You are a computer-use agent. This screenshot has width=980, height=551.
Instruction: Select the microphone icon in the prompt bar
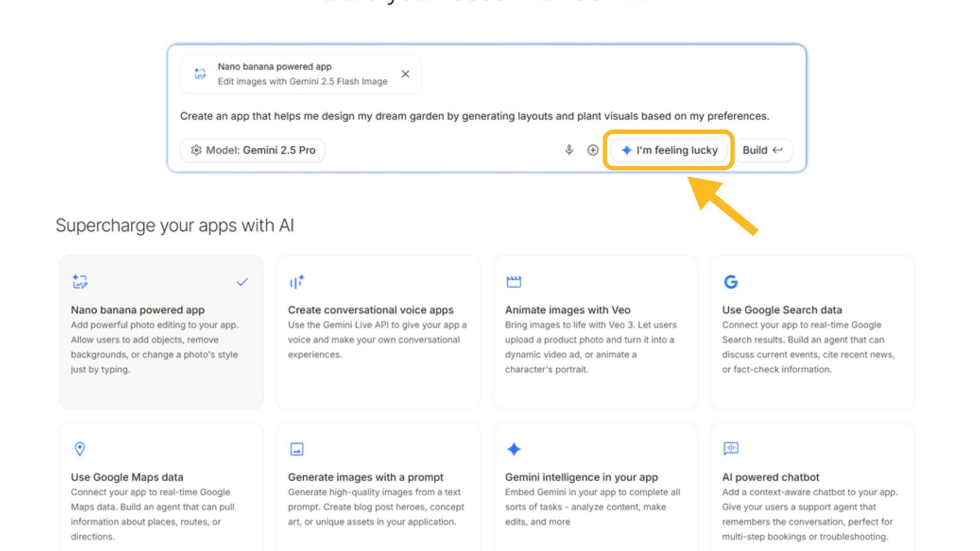pos(568,150)
